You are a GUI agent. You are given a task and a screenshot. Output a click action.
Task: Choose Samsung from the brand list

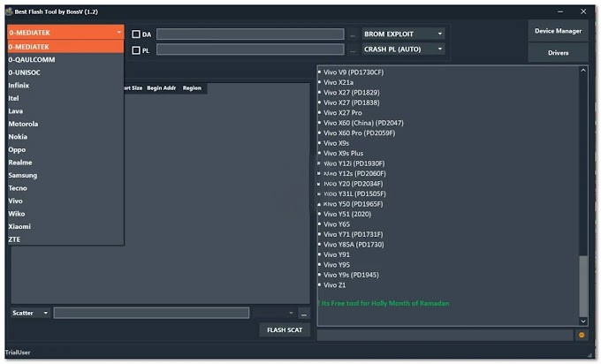pos(65,175)
